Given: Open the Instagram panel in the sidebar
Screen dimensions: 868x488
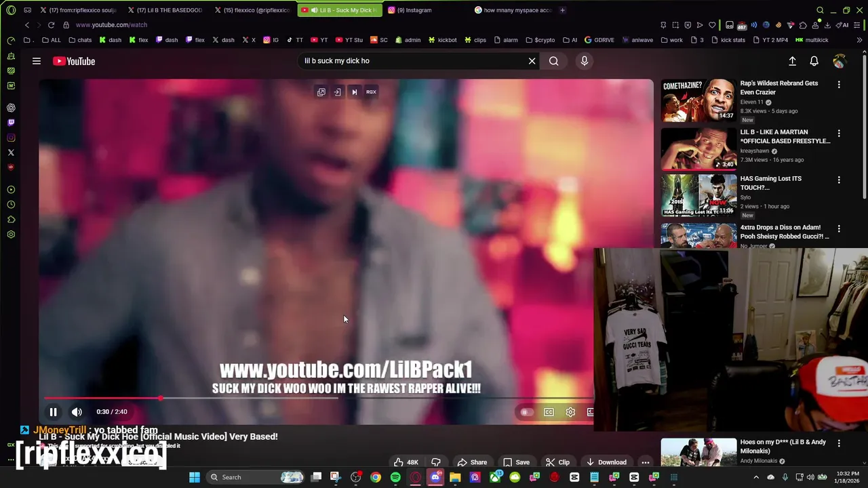Looking at the screenshot, I should (11, 138).
